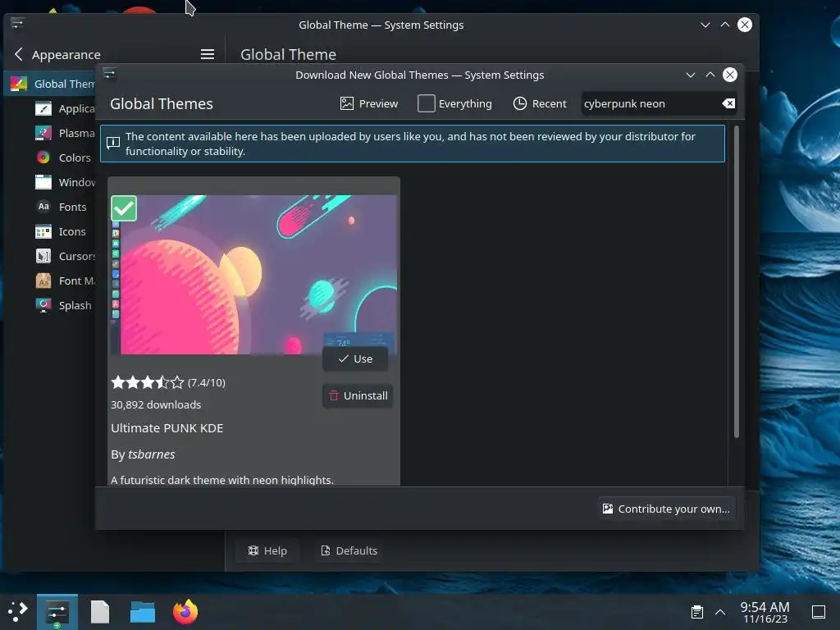Click the installed checkmark badge on theme thumbnail
The image size is (840, 630).
coord(124,208)
